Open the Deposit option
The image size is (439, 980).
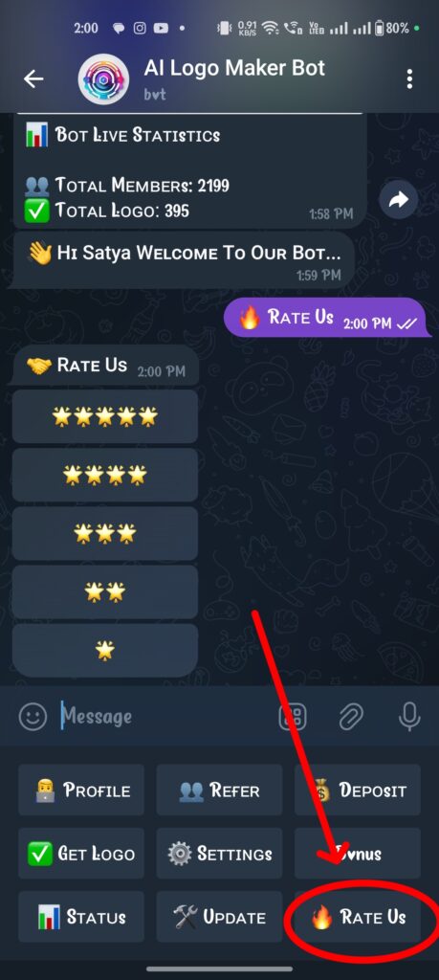pos(357,790)
